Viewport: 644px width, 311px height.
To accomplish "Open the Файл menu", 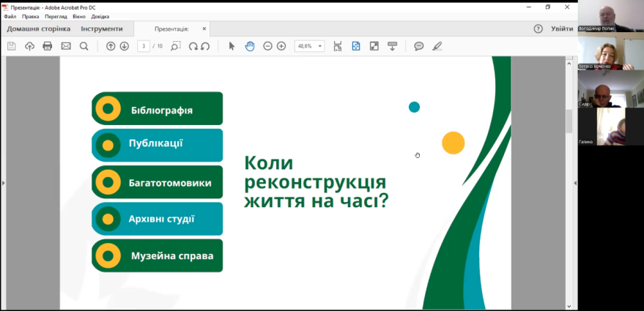I will (10, 16).
